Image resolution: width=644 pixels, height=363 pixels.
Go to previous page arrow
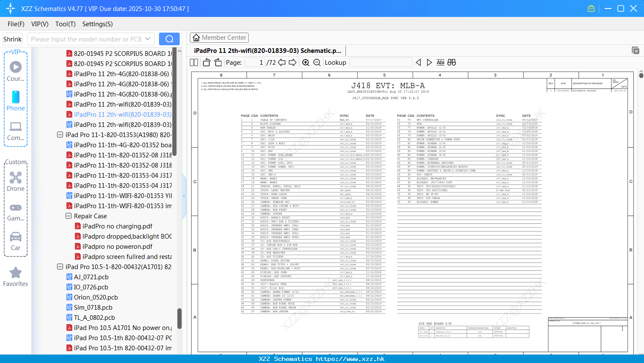coord(282,62)
